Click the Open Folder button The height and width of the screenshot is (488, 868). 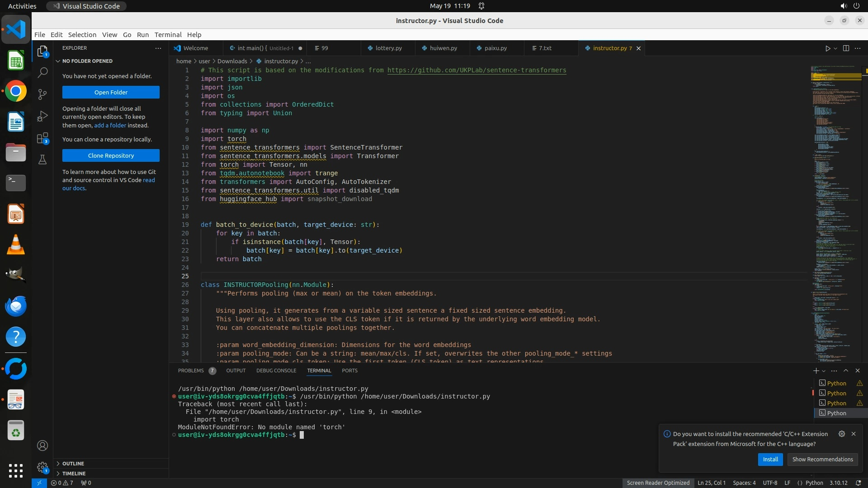click(x=111, y=92)
